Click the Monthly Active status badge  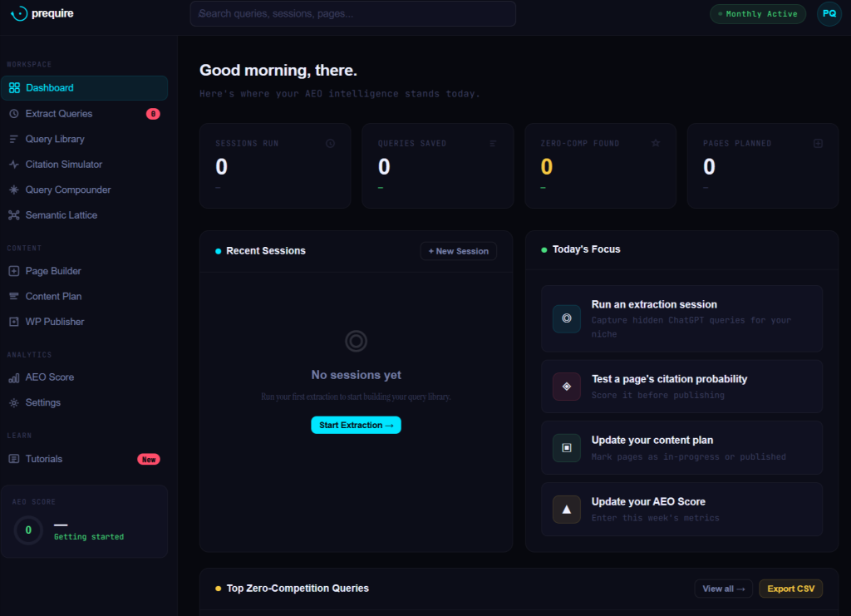pos(758,14)
